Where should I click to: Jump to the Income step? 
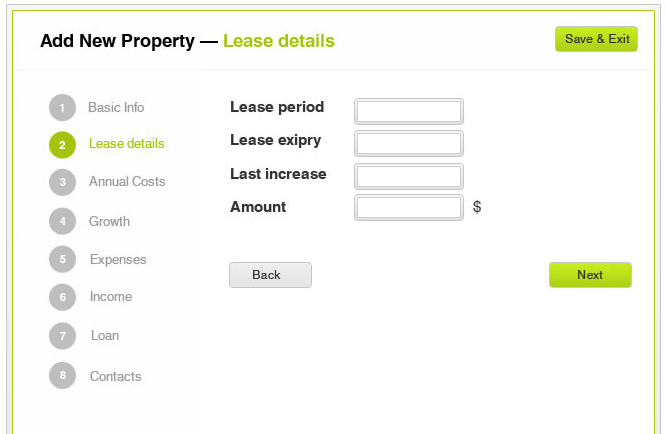pos(110,296)
